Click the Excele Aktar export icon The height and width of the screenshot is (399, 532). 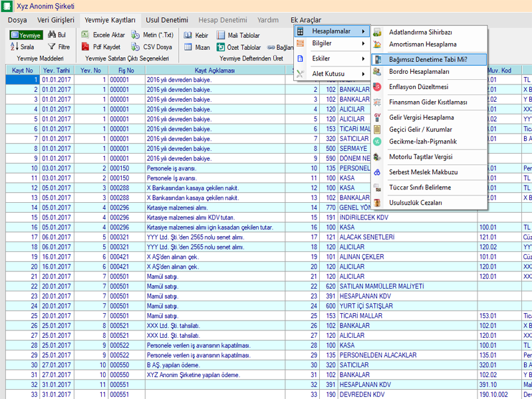(86, 35)
